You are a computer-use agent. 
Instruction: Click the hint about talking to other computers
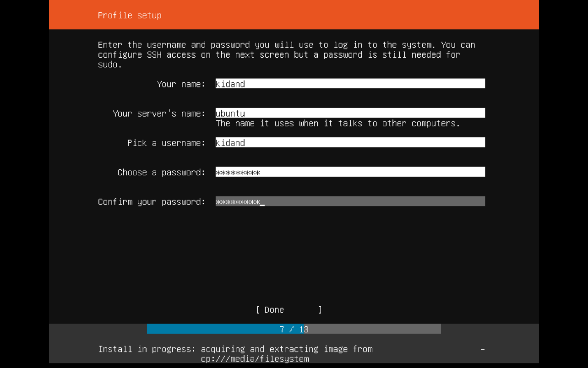[338, 123]
